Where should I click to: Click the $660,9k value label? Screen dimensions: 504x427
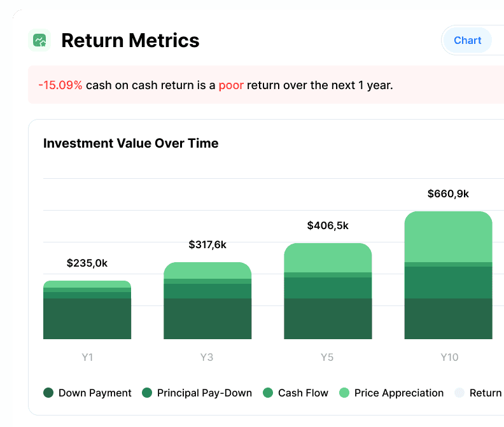pos(448,193)
